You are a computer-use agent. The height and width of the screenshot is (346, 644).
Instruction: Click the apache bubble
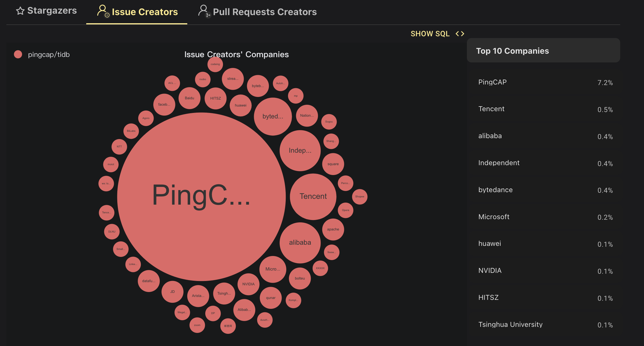[x=333, y=229]
